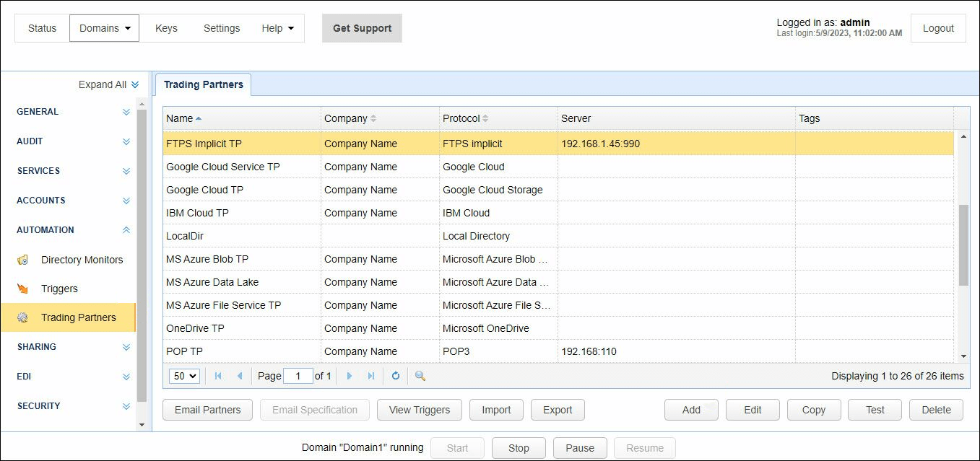The width and height of the screenshot is (980, 461).
Task: Expand the ACCOUNTS section
Action: (126, 201)
